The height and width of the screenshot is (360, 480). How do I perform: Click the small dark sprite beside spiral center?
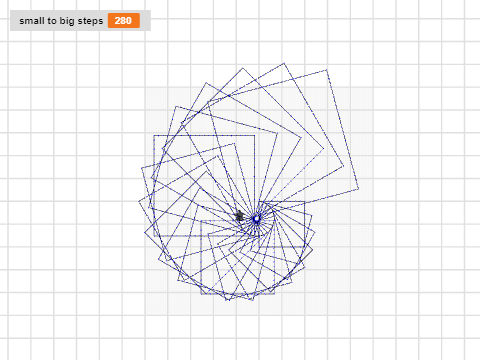(239, 216)
